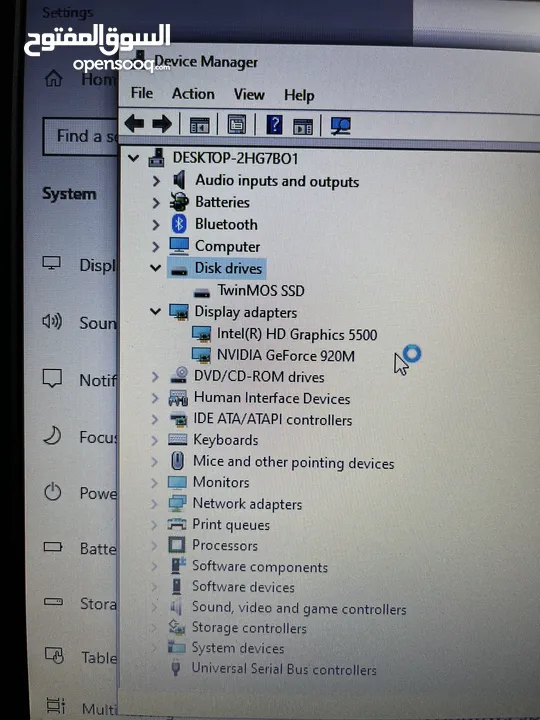Click the Show/Hide Console Tree toolbar icon
This screenshot has height=720, width=540.
coord(200,125)
